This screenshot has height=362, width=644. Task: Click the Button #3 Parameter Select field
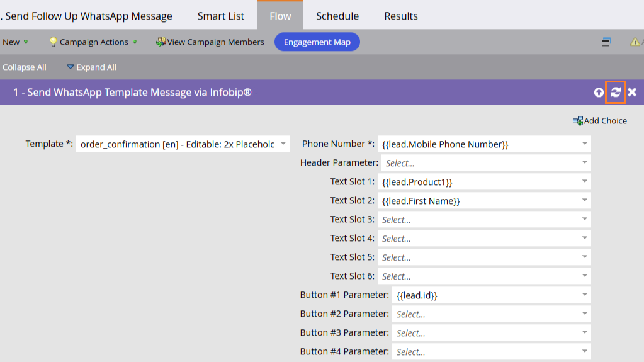pyautogui.click(x=492, y=333)
